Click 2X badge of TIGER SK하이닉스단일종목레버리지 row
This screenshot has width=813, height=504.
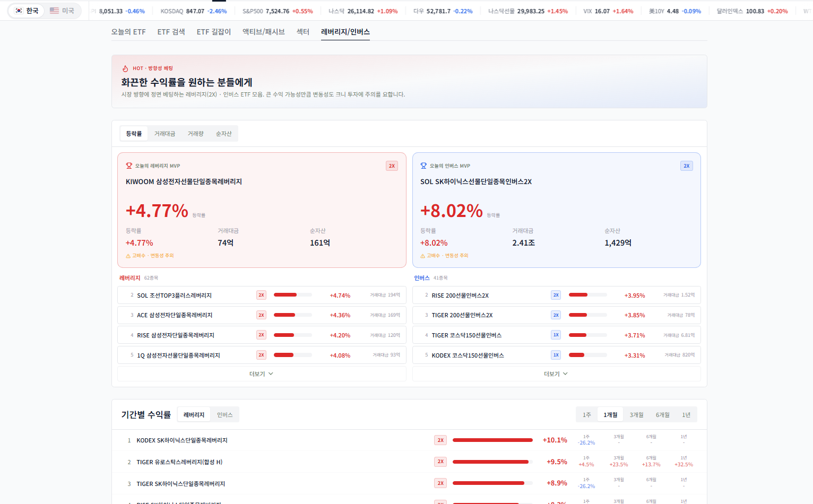[440, 483]
